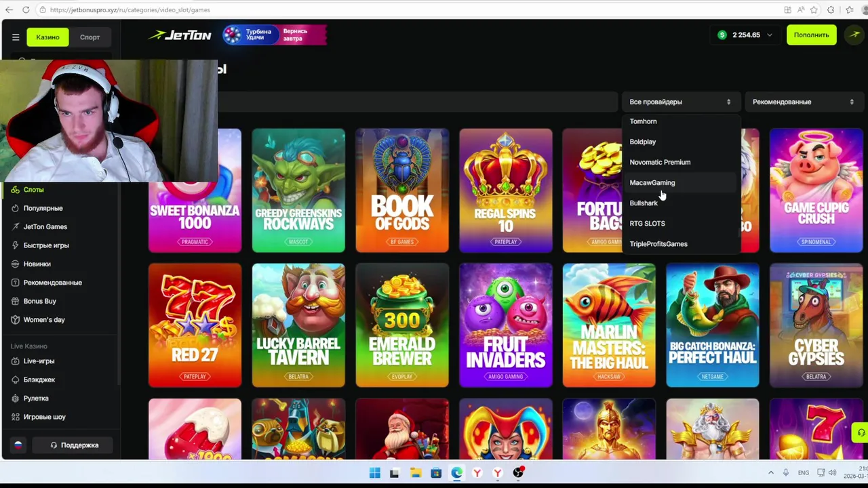Open the Windows Start menu

[x=374, y=473]
